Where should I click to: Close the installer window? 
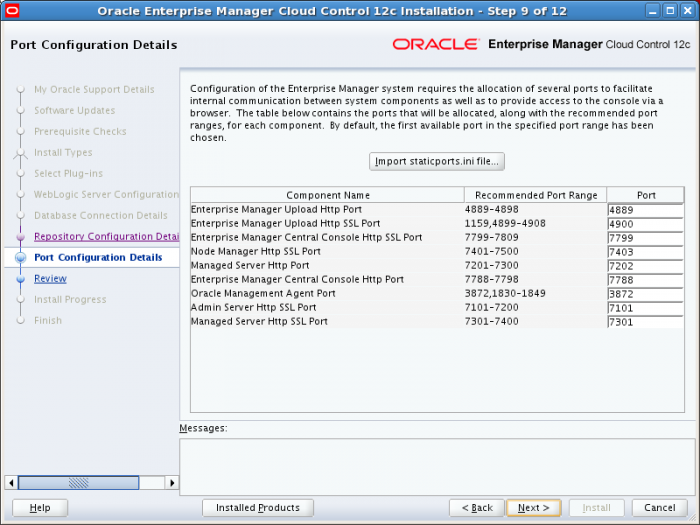pyautogui.click(x=688, y=11)
